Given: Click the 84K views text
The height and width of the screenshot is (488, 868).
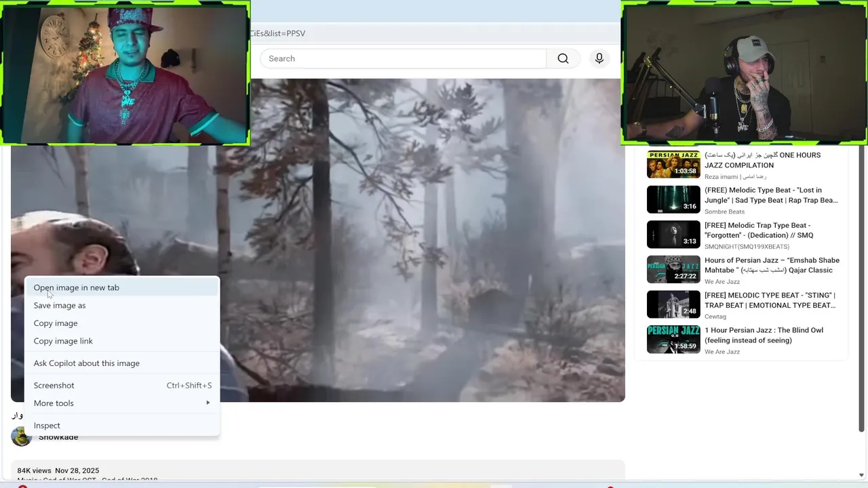Looking at the screenshot, I should pos(34,470).
